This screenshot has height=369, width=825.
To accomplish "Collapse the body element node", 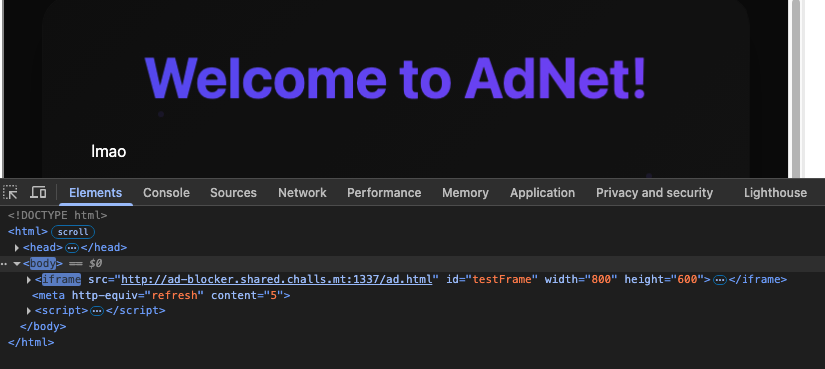I will [x=17, y=263].
